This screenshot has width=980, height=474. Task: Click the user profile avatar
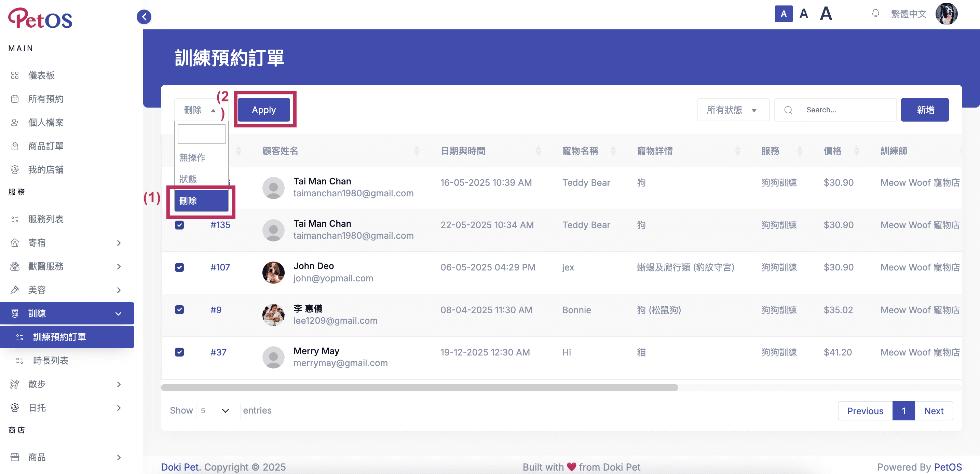pos(946,14)
